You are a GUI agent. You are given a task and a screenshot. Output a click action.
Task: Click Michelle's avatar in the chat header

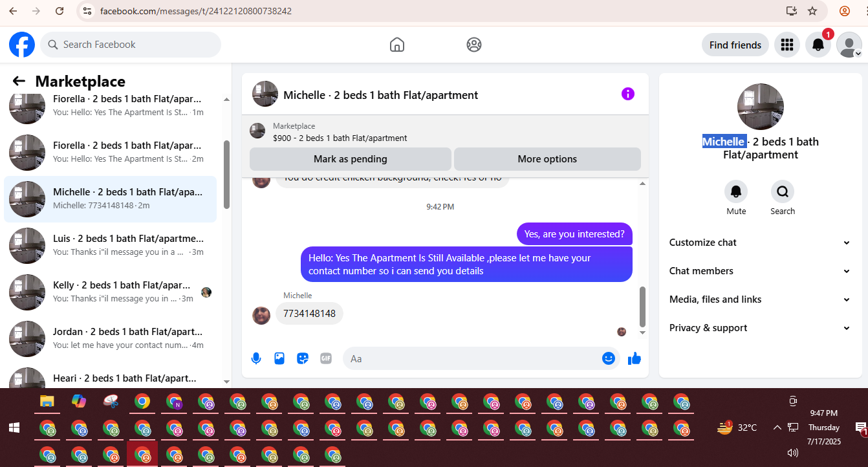click(265, 94)
